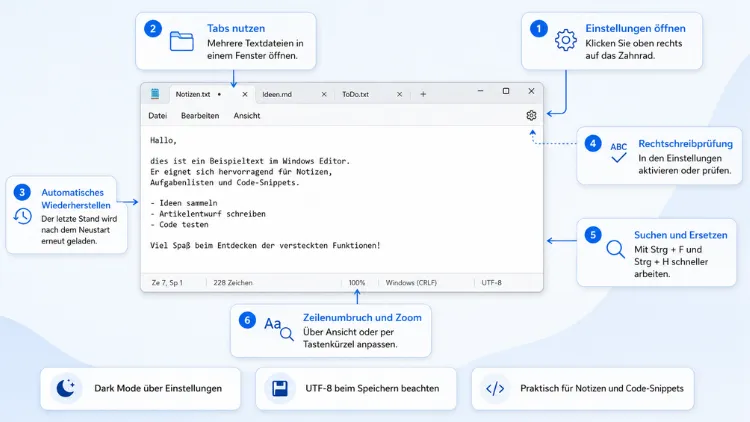Click the line '- Code testen'
The image size is (750, 422).
(179, 224)
